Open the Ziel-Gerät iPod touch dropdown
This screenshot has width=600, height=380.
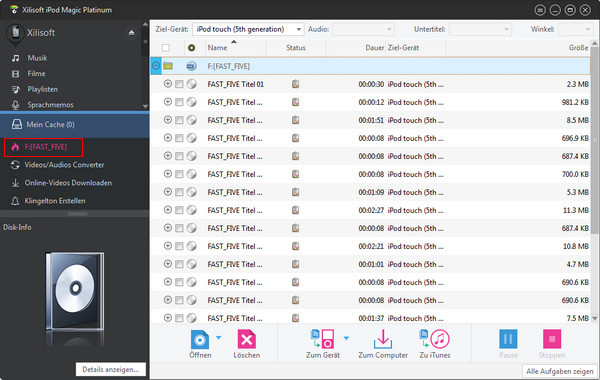tap(248, 29)
